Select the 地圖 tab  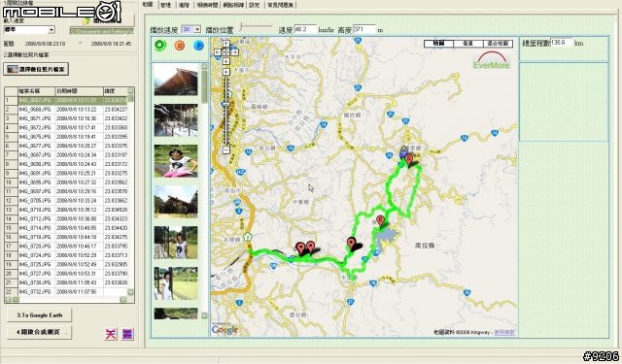coord(148,5)
